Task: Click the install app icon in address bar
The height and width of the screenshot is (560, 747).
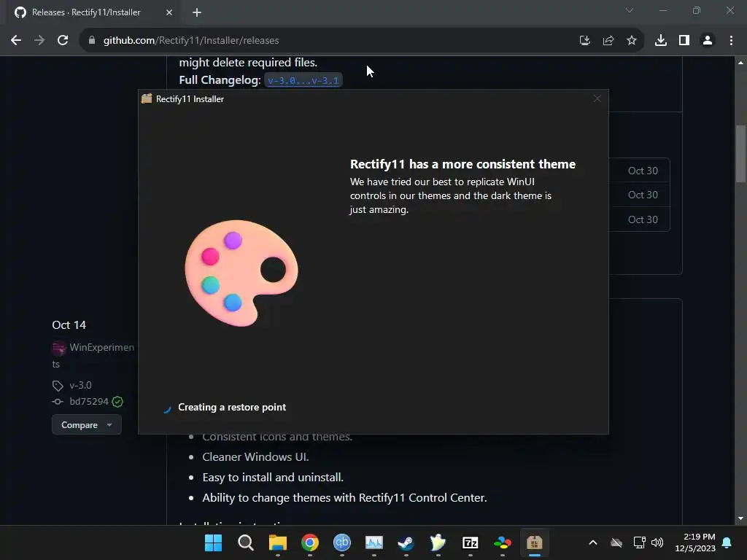Action: 584,41
